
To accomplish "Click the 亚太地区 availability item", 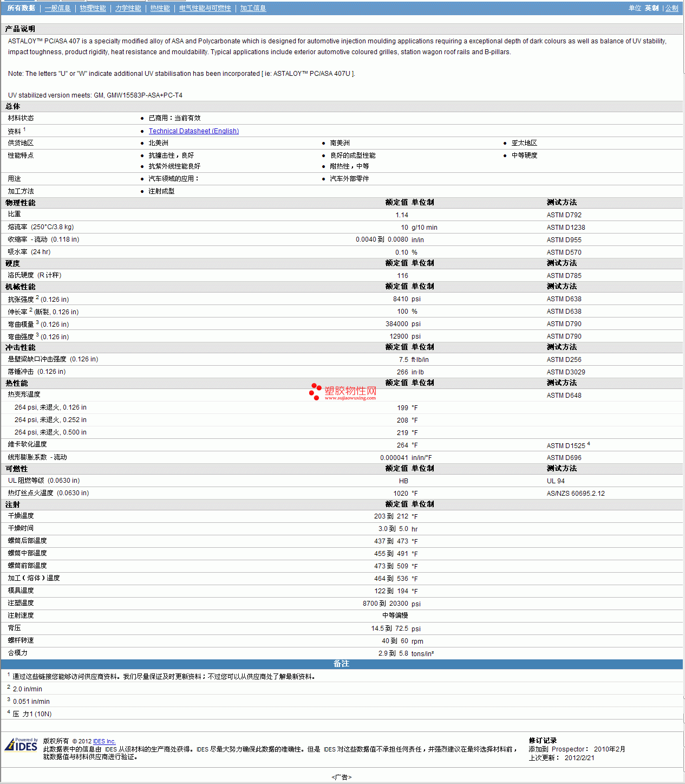I will [524, 143].
